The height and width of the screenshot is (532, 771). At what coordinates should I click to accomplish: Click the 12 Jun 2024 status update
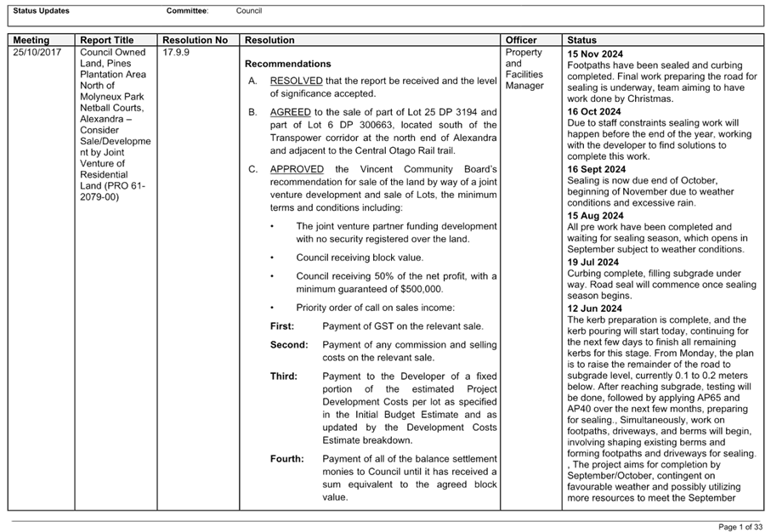[x=593, y=308]
